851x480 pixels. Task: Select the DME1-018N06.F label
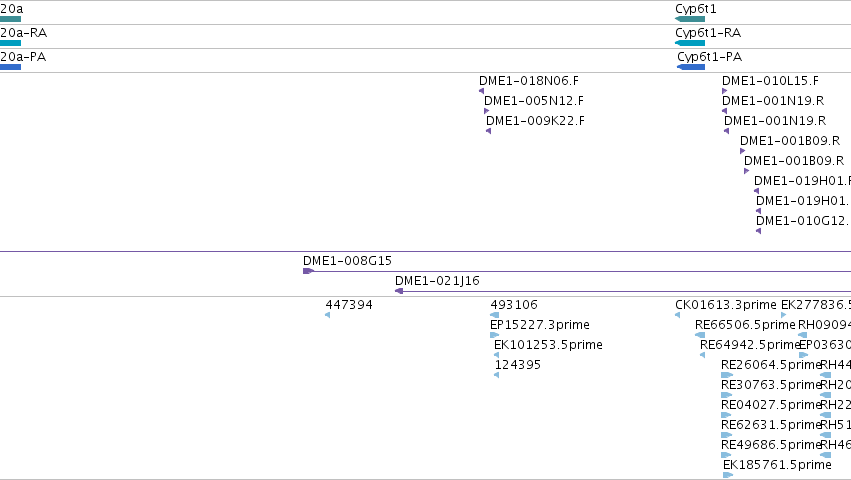(x=529, y=81)
